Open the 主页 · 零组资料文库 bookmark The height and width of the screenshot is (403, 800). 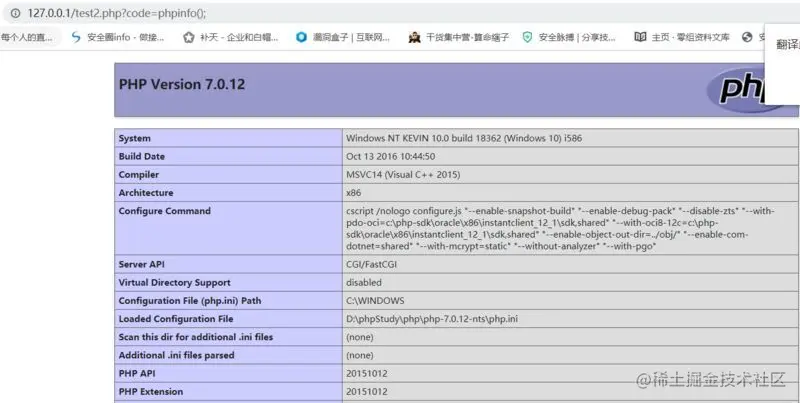pos(682,37)
